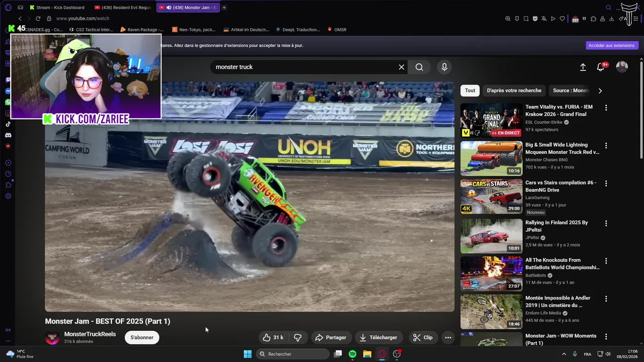The height and width of the screenshot is (362, 644).
Task: Open the DeepL Traduction bookmark
Action: click(x=297, y=30)
